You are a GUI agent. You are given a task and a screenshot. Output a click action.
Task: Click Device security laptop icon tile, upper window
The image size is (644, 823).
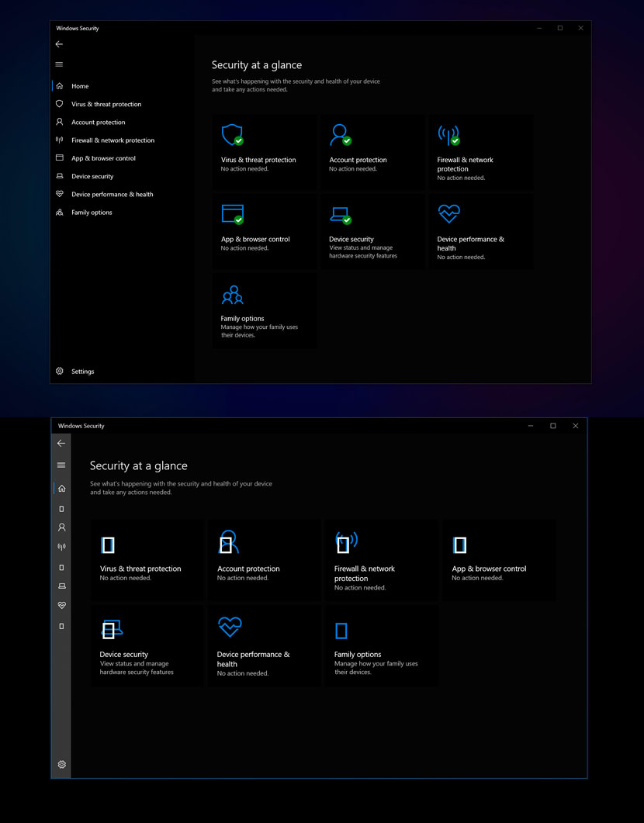point(341,215)
